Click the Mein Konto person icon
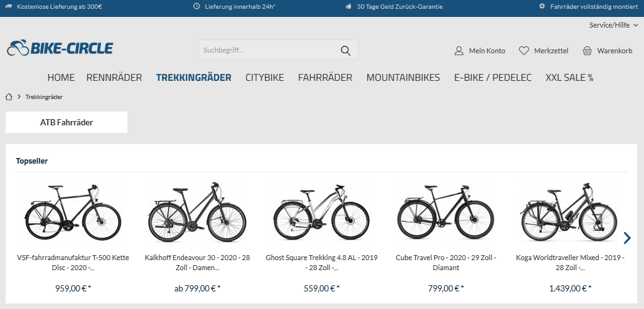This screenshot has width=644, height=309. pos(459,51)
